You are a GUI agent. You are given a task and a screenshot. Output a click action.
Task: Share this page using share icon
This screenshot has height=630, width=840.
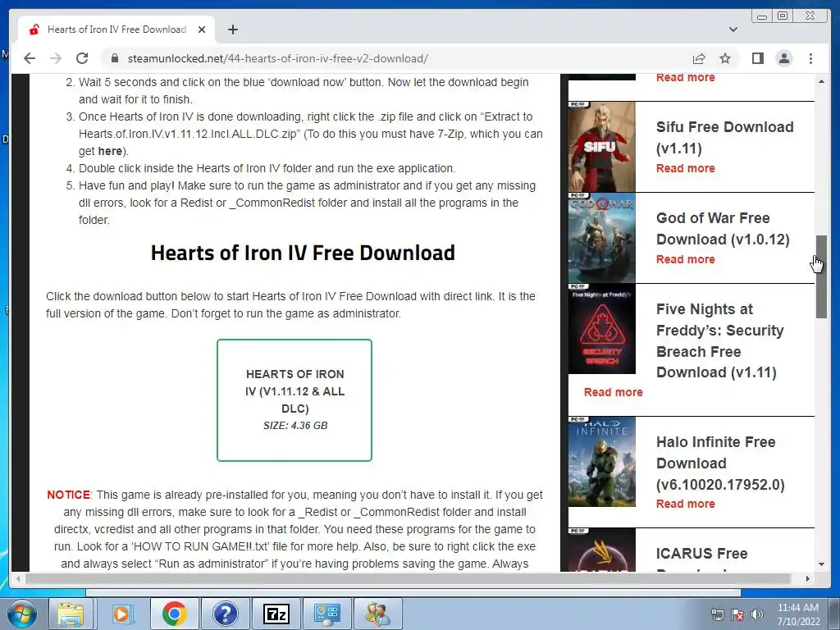click(699, 58)
